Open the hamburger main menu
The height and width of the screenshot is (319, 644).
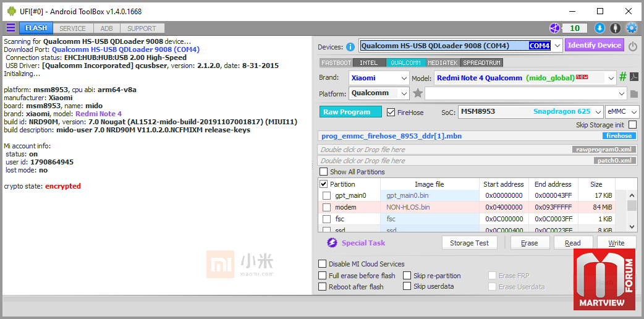click(x=11, y=28)
